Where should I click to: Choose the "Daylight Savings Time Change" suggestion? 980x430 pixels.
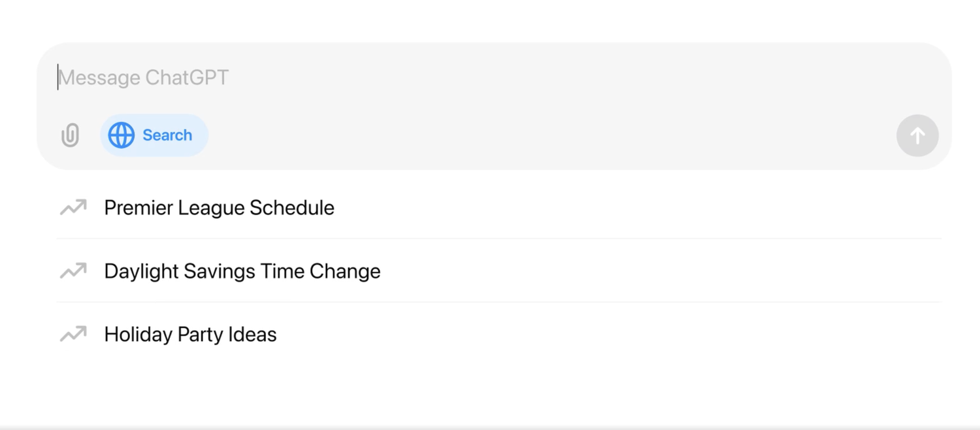pos(242,271)
